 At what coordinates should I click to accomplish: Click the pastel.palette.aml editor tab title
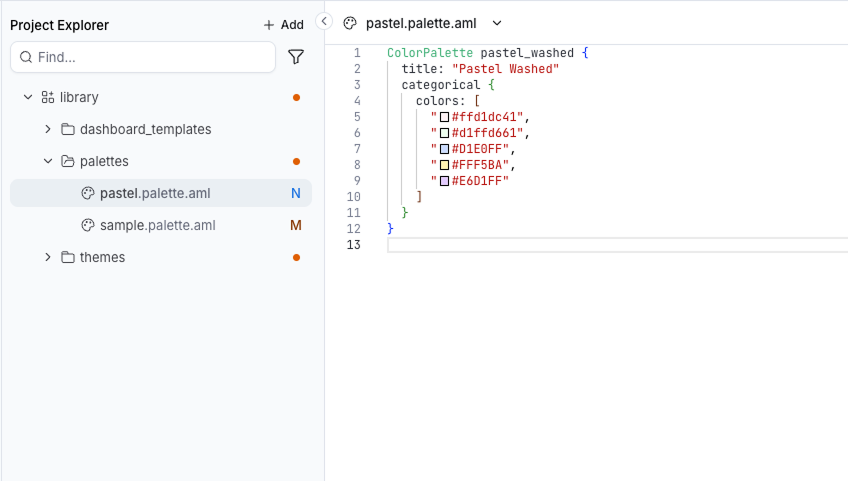point(421,23)
